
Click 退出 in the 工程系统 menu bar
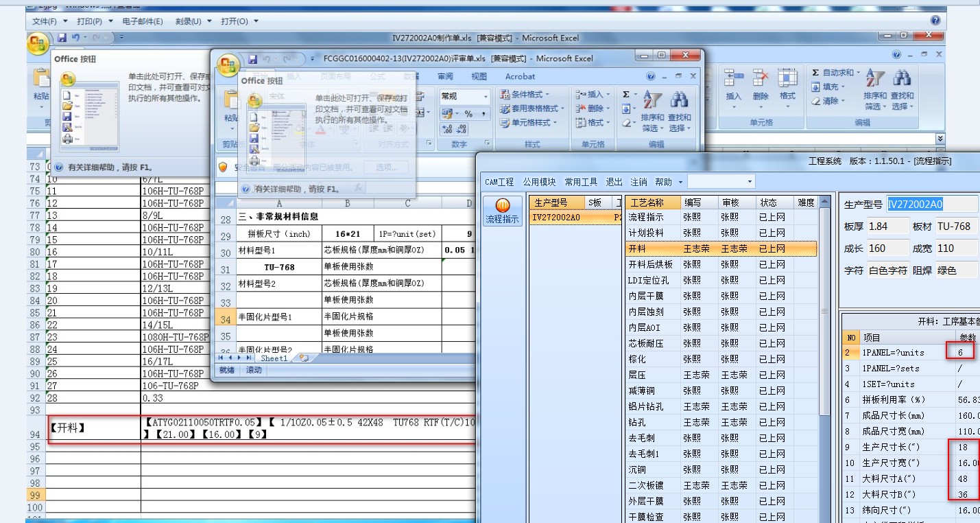tap(614, 182)
